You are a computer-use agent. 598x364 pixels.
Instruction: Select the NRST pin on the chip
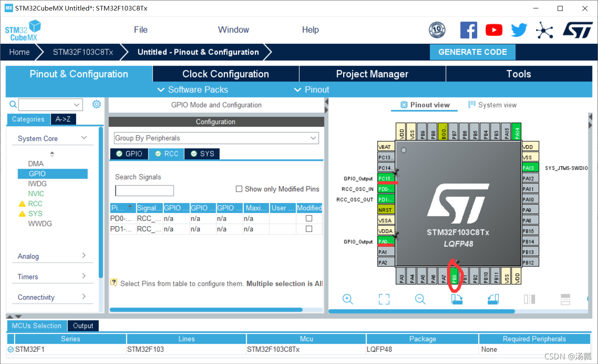(x=386, y=210)
